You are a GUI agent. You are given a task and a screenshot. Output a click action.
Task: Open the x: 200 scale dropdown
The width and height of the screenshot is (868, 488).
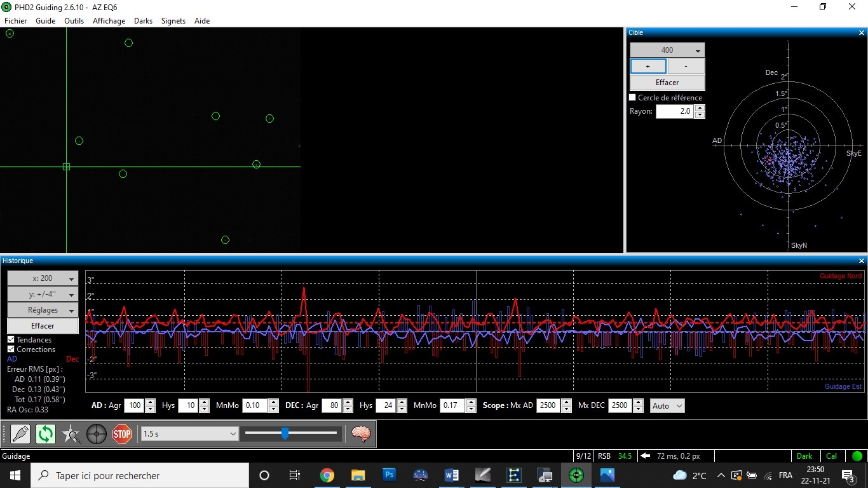[43, 278]
